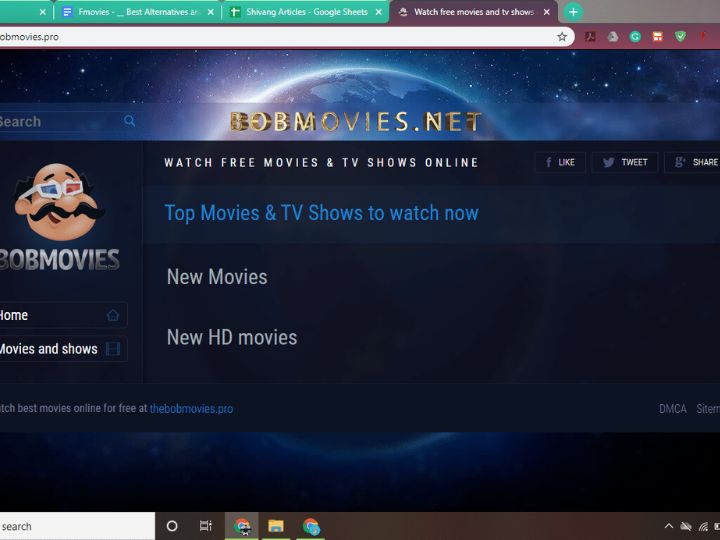The width and height of the screenshot is (720, 540).
Task: Click the Google Drive extension icon
Action: pyautogui.click(x=613, y=37)
